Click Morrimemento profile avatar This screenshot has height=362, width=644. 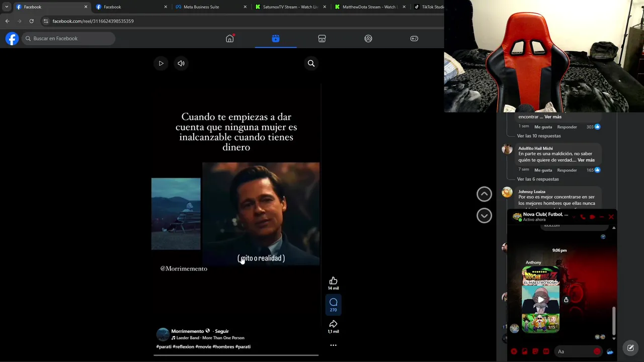click(163, 334)
